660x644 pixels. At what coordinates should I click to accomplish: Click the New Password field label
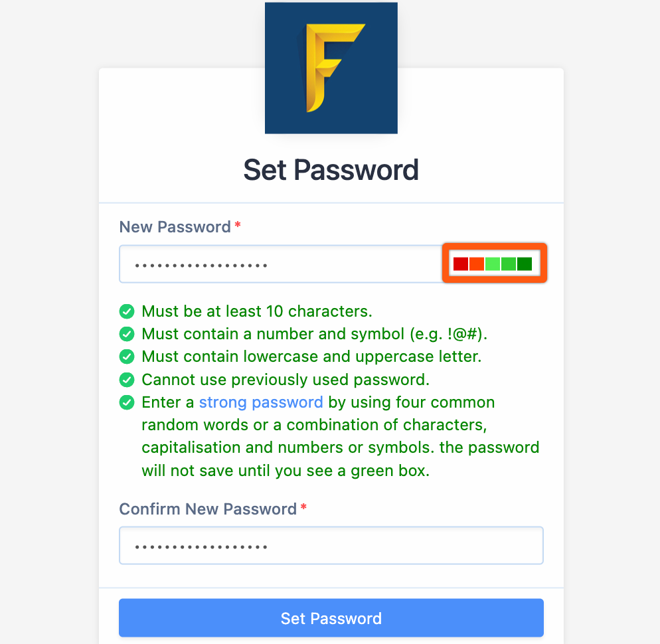(x=175, y=227)
